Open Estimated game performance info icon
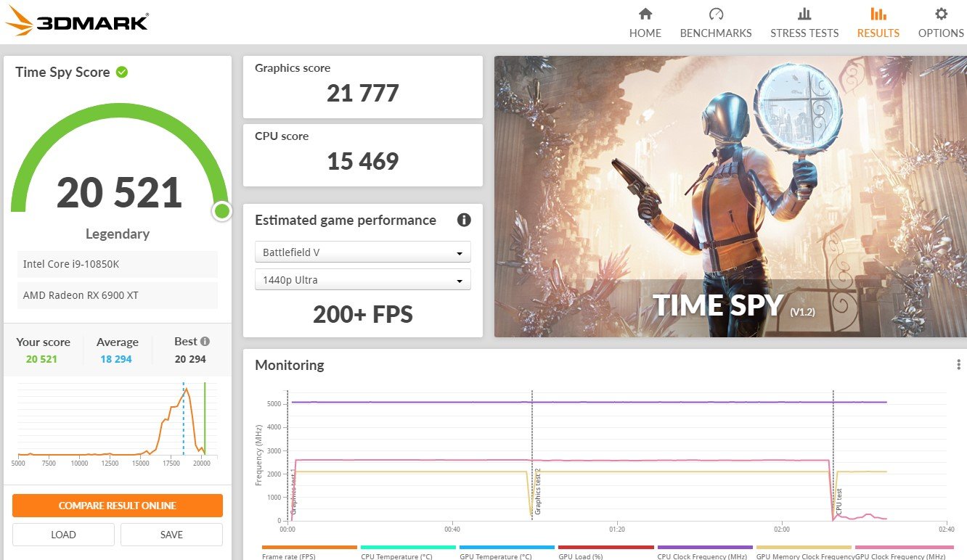This screenshot has width=967, height=560. [464, 220]
